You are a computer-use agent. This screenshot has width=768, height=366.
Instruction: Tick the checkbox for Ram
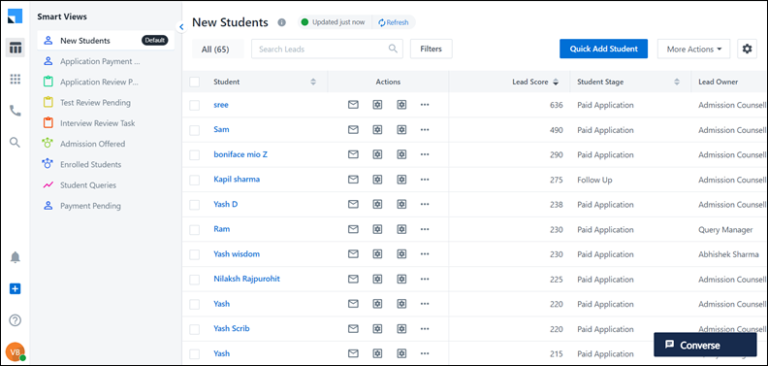194,230
